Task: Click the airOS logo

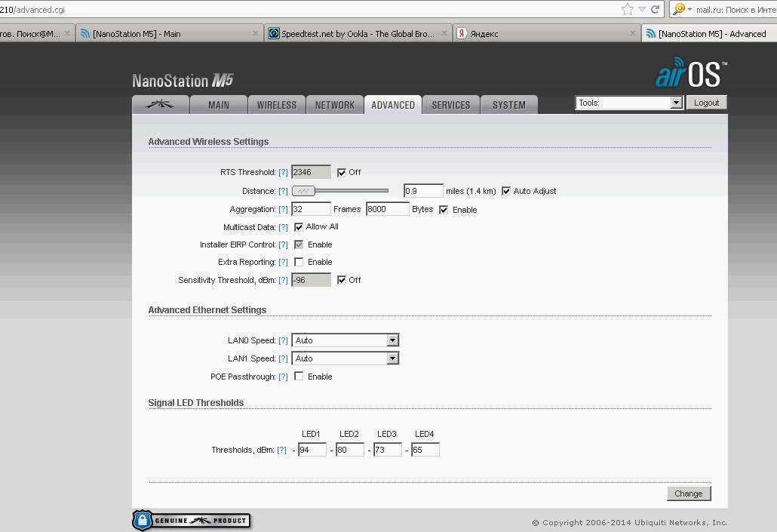Action: point(691,73)
